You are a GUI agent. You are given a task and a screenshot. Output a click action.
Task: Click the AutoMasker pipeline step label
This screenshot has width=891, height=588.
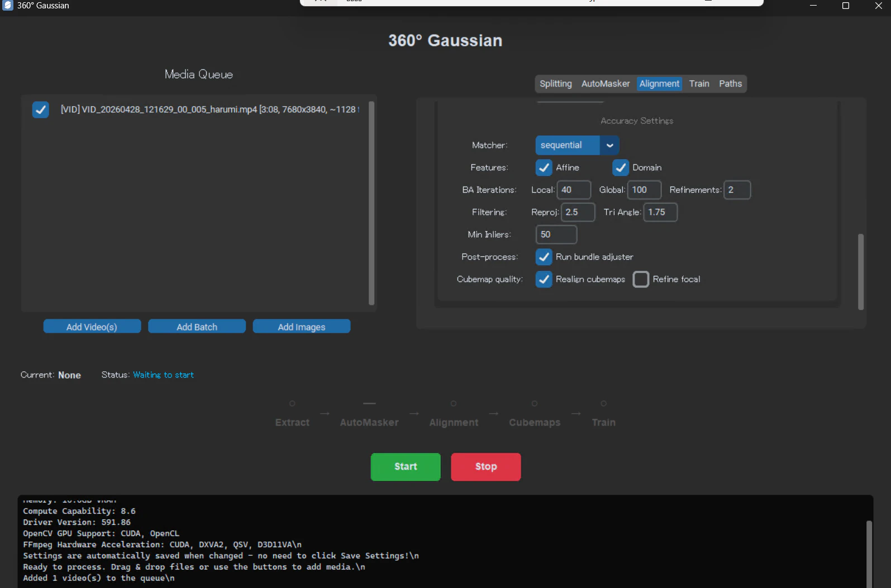pyautogui.click(x=369, y=423)
